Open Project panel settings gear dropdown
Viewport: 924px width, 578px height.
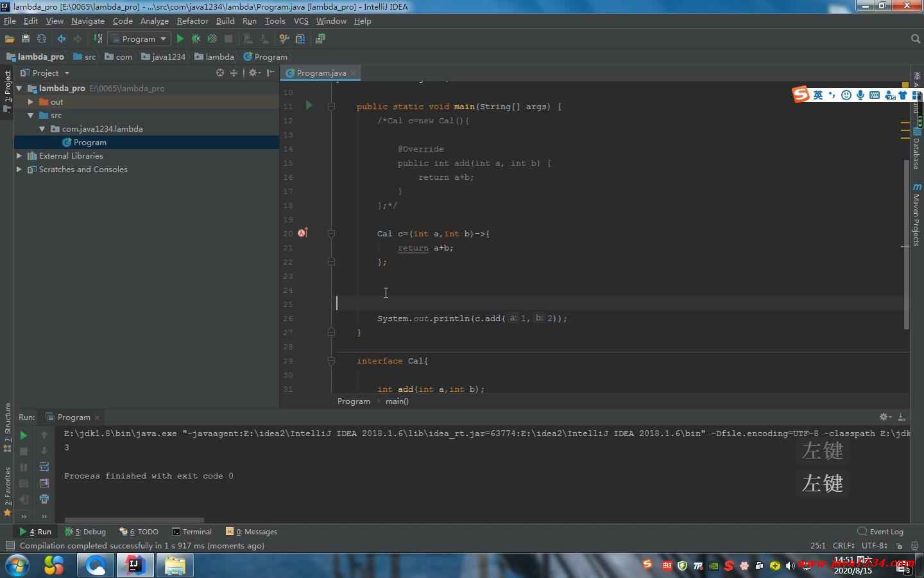coord(255,73)
